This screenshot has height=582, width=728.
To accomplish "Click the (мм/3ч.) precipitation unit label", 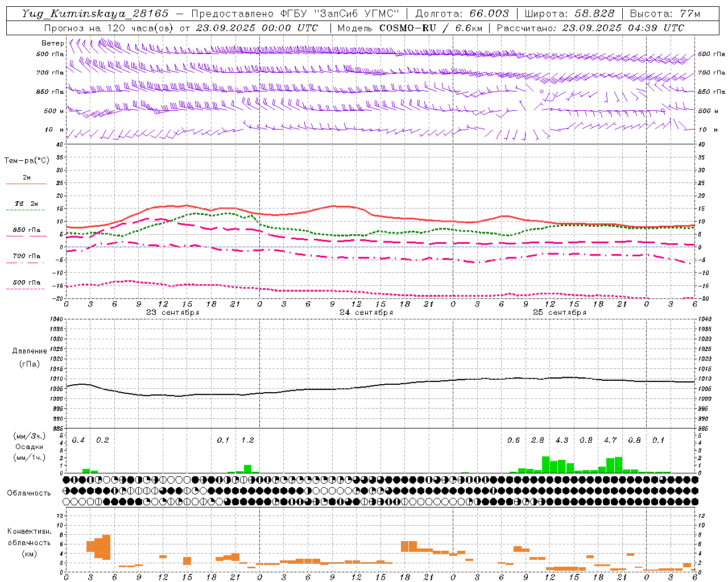I will pos(28,436).
